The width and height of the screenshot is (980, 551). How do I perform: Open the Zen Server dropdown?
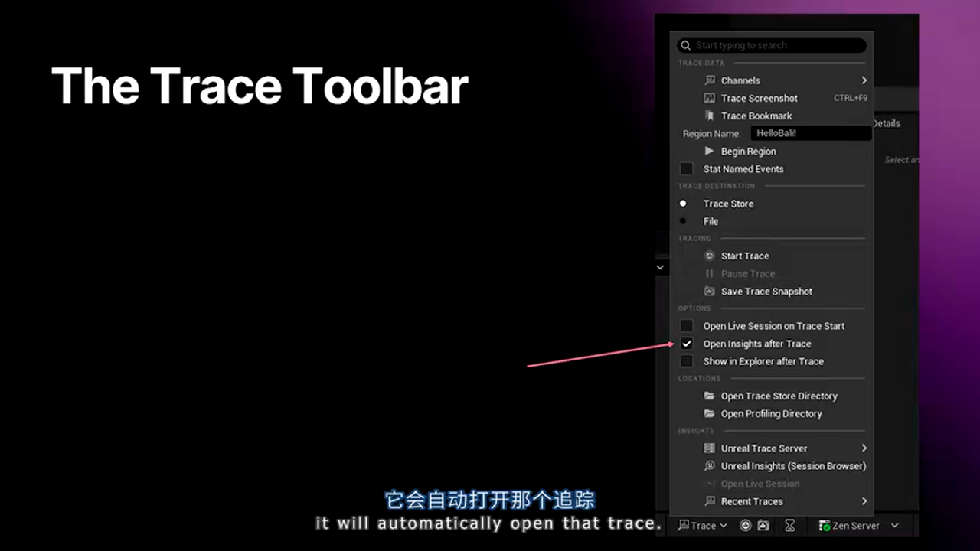pyautogui.click(x=857, y=525)
